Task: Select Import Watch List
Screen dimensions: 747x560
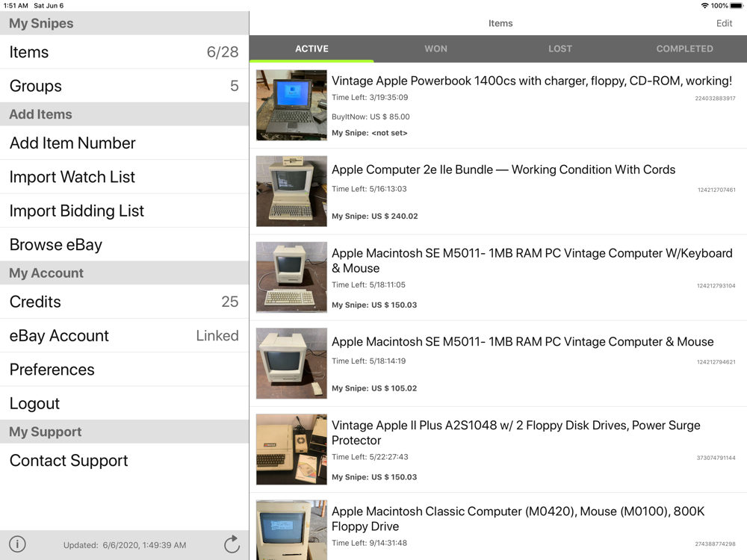Action: [124, 177]
